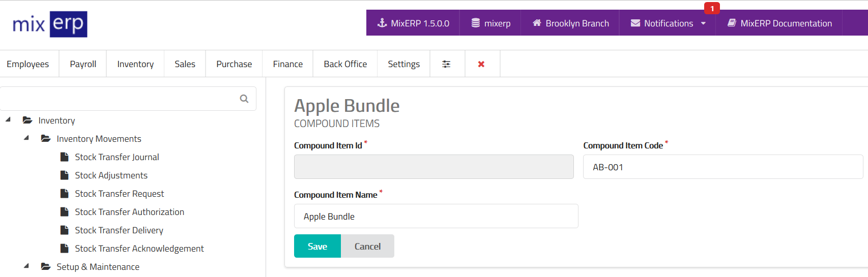The image size is (868, 277).
Task: Open Stock Transfer Authorization in the tree
Action: coord(129,212)
